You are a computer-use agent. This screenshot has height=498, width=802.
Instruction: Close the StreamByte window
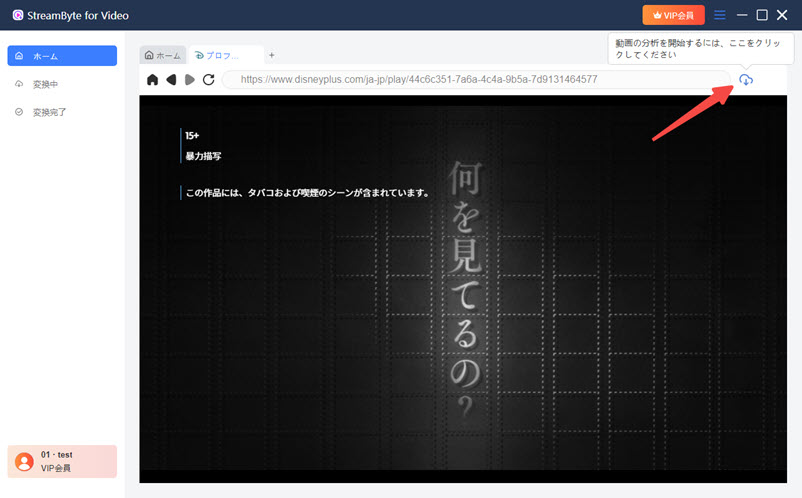pyautogui.click(x=782, y=15)
